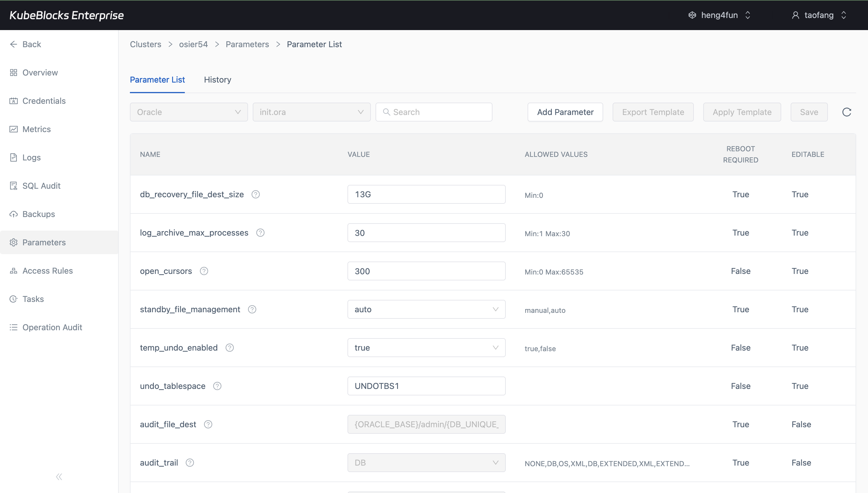Change standby_file_management value via dropdown
868x493 pixels.
click(495, 309)
